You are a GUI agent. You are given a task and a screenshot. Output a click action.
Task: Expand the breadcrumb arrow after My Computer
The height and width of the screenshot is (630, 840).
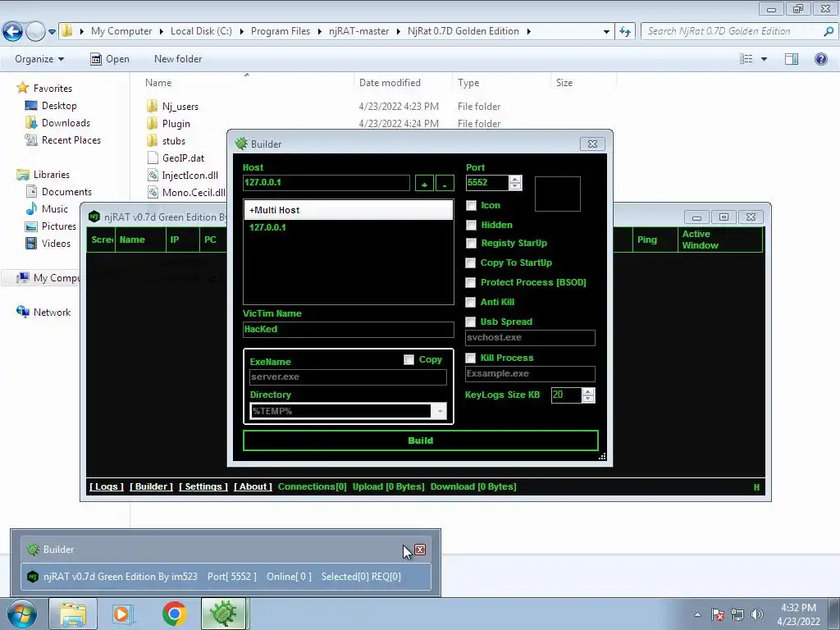click(x=162, y=32)
